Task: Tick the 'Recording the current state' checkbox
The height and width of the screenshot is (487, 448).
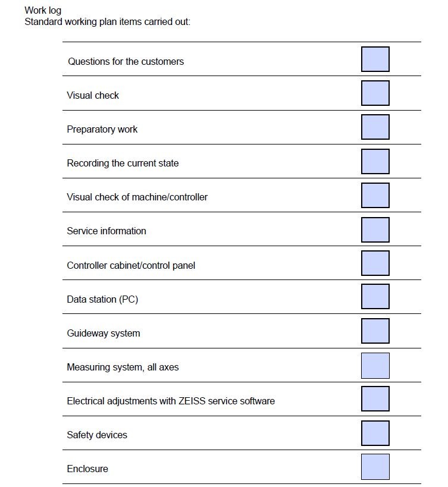Action: [375, 161]
